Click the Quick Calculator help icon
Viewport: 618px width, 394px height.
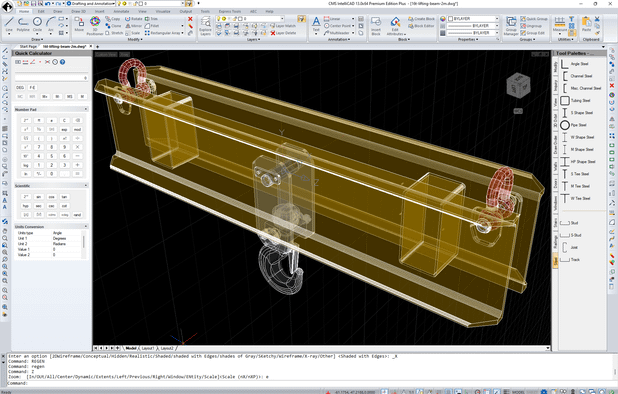[x=63, y=62]
